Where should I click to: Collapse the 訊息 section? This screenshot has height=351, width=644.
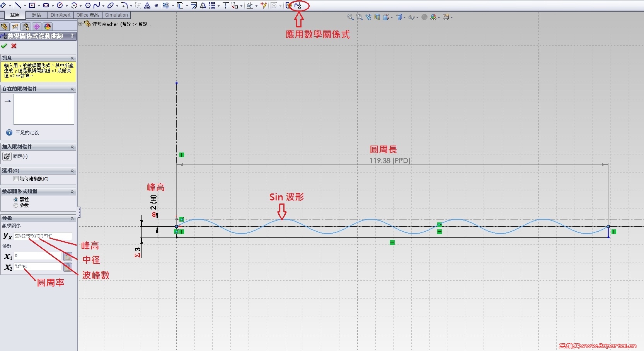[72, 58]
